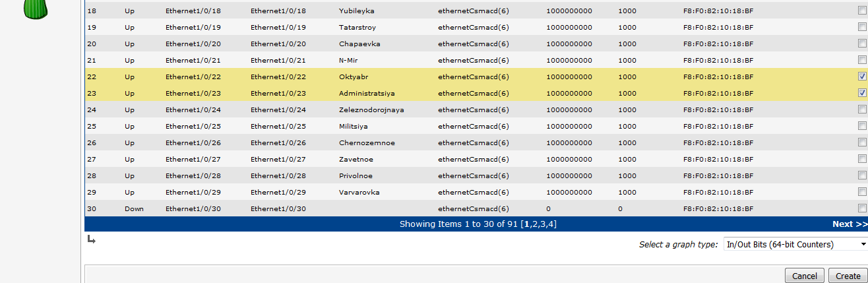This screenshot has height=283, width=868.
Task: Click the arrow icon below the table
Action: (x=91, y=239)
